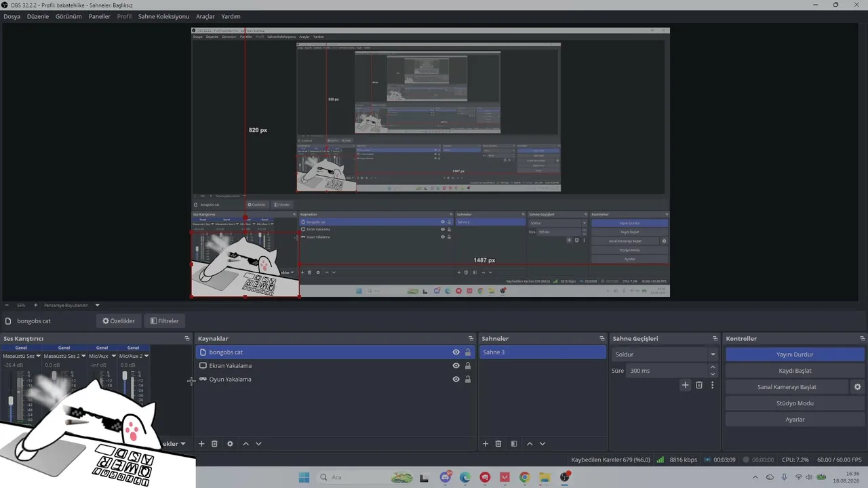Increase transition duration with up arrow
Screen dimensions: 868x488
[713, 367]
